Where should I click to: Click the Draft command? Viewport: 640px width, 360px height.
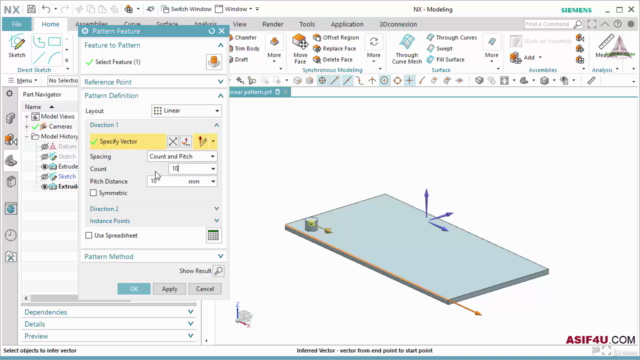tap(239, 60)
